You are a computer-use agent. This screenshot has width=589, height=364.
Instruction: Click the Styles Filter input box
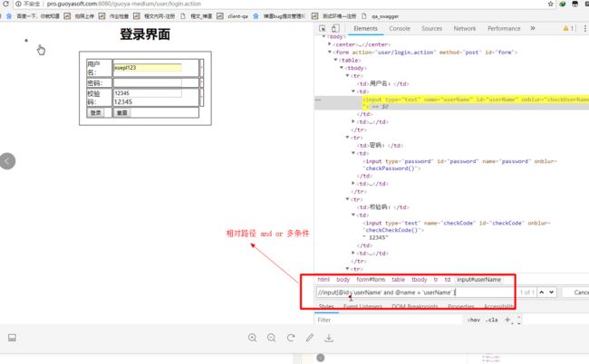pyautogui.click(x=389, y=321)
